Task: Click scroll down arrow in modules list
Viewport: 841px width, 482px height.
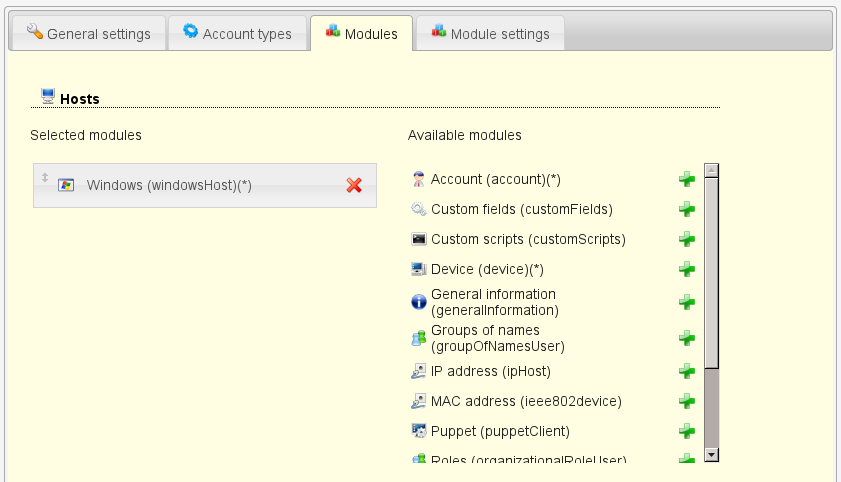Action: click(x=712, y=453)
